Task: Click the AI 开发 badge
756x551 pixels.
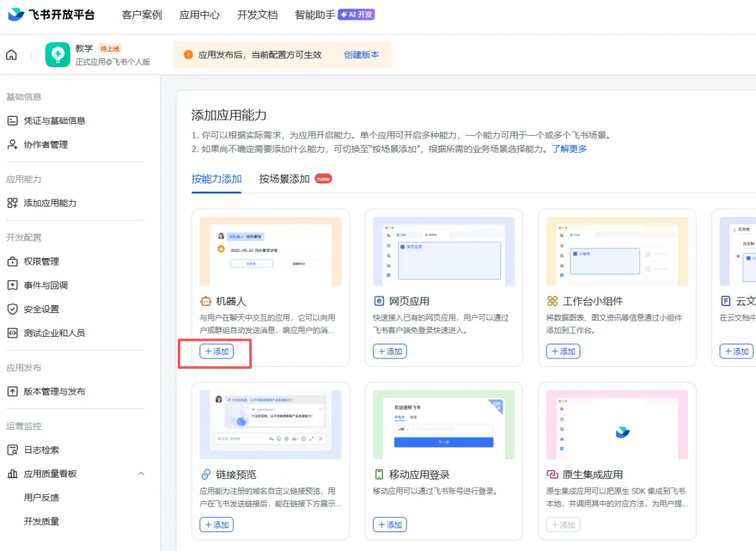Action: [356, 15]
